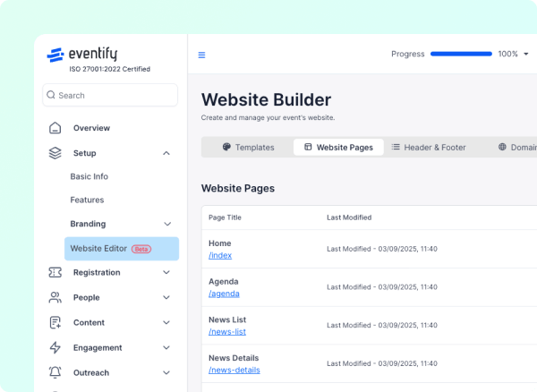537x392 pixels.
Task: Click the Outreach bell icon
Action: 55,372
